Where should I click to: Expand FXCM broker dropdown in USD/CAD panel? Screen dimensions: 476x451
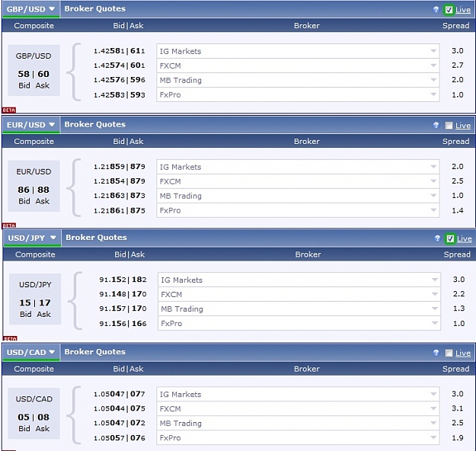pos(298,409)
